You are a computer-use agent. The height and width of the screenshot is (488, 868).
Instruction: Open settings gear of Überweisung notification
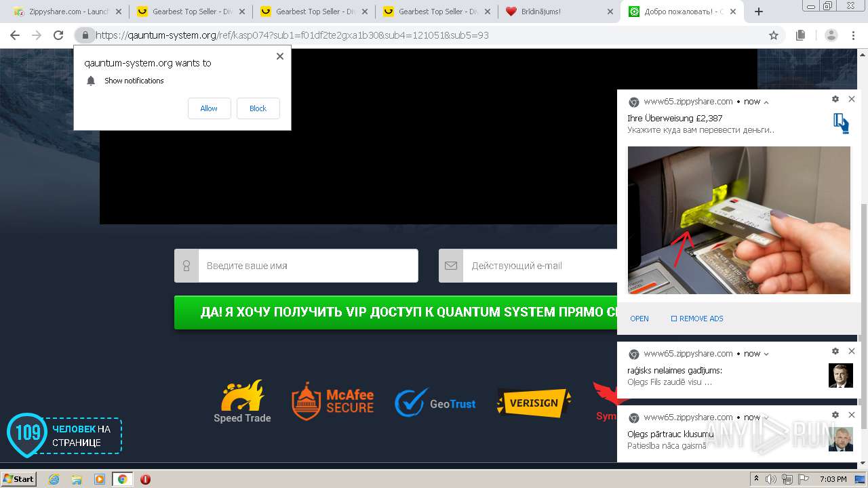(x=835, y=99)
